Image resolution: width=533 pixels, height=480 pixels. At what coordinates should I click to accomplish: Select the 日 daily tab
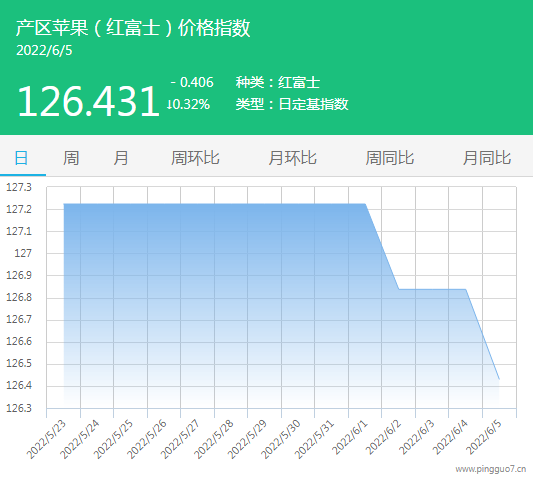pos(21,158)
